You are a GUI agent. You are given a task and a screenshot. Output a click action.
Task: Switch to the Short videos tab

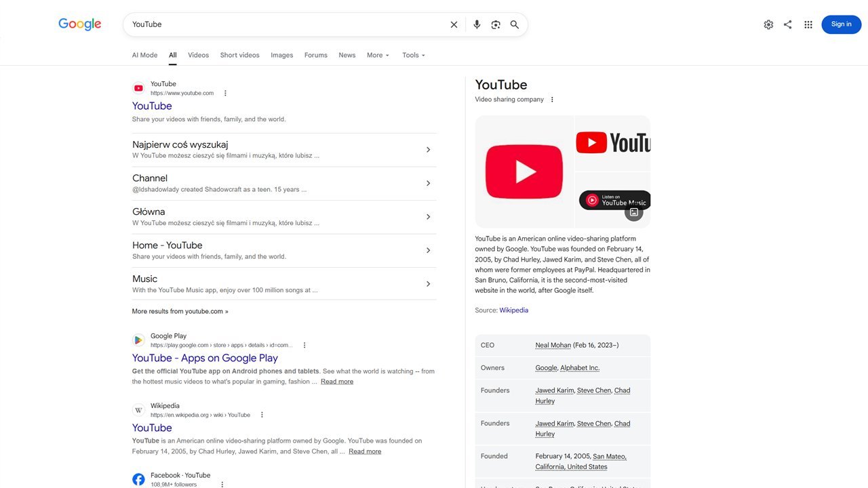click(239, 56)
